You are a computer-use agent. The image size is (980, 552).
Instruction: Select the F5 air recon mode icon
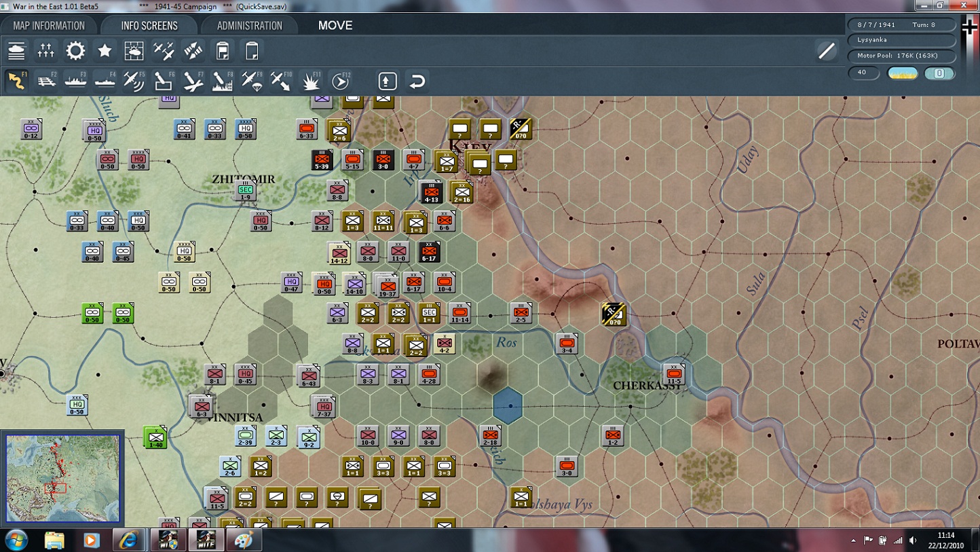[134, 81]
